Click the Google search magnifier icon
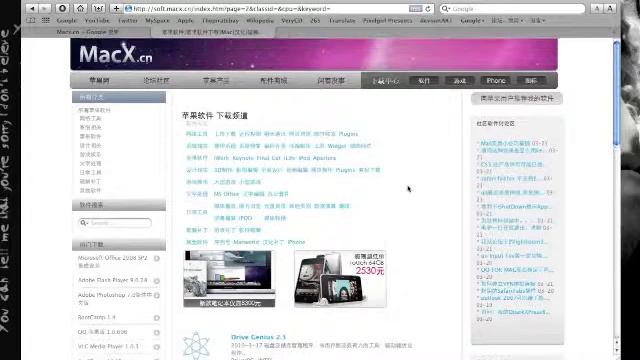640x360 pixels. tap(445, 9)
